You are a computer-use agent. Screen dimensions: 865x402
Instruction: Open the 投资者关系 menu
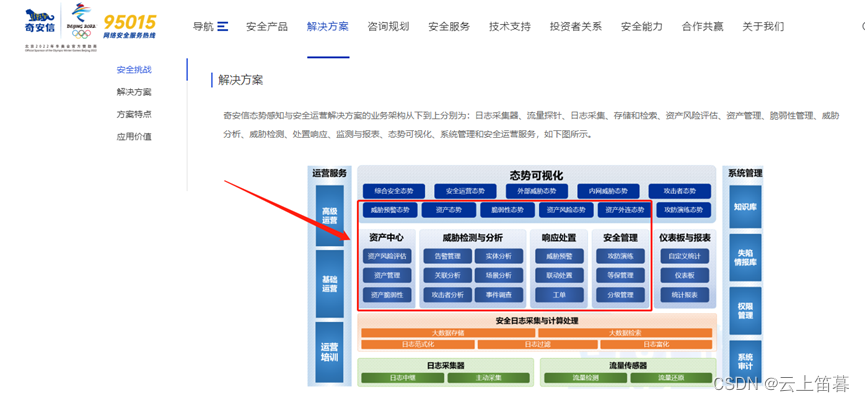(x=576, y=26)
